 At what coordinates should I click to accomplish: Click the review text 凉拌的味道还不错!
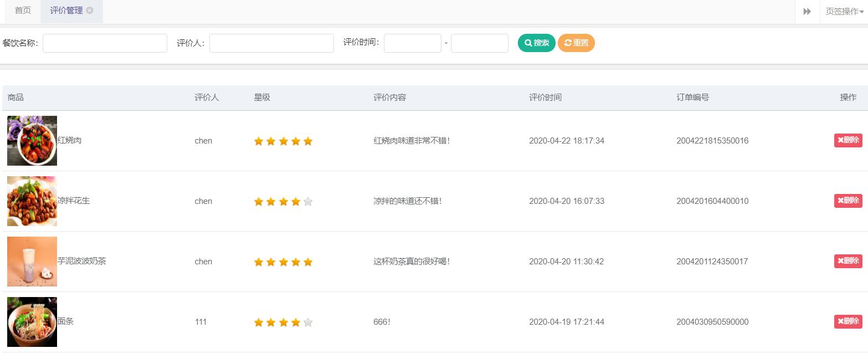point(408,201)
